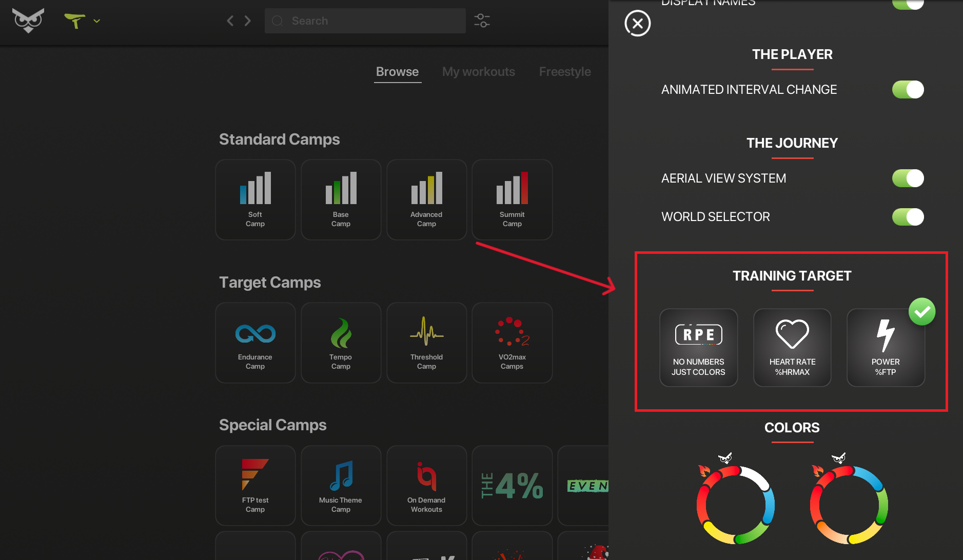This screenshot has height=560, width=963.
Task: Click the COLORS section heading
Action: pos(792,428)
